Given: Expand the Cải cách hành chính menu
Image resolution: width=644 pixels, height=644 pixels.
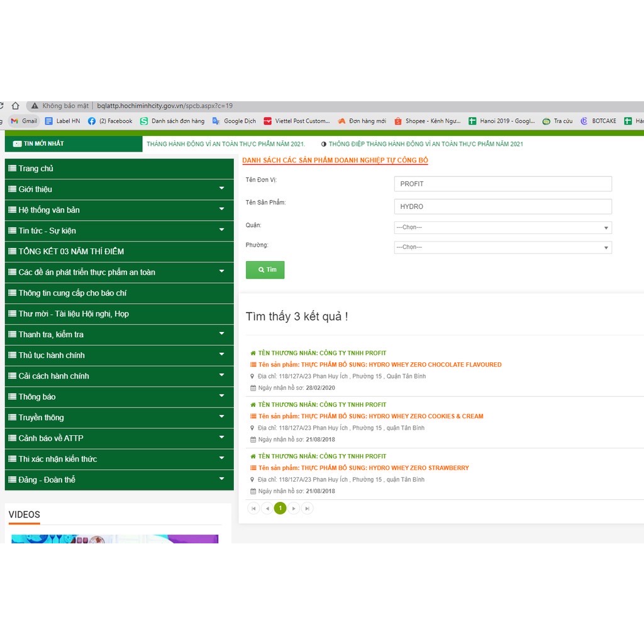Looking at the screenshot, I should click(x=119, y=376).
